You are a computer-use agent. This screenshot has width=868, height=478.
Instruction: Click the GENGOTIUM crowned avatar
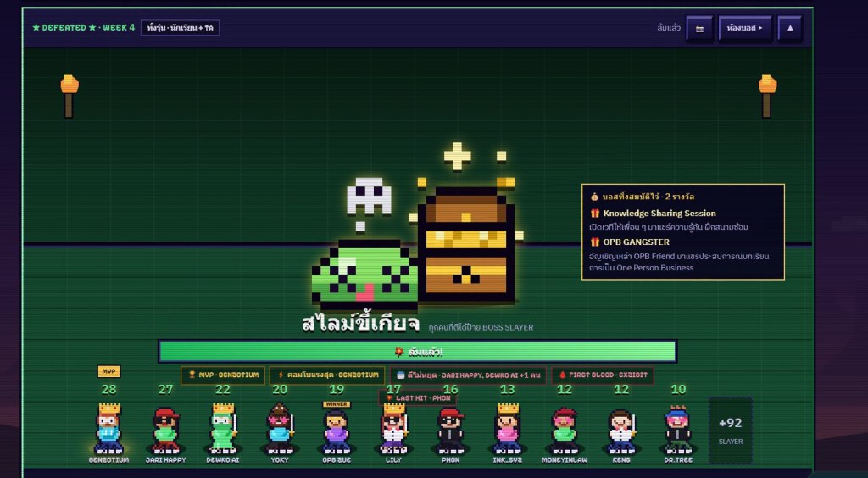point(109,429)
